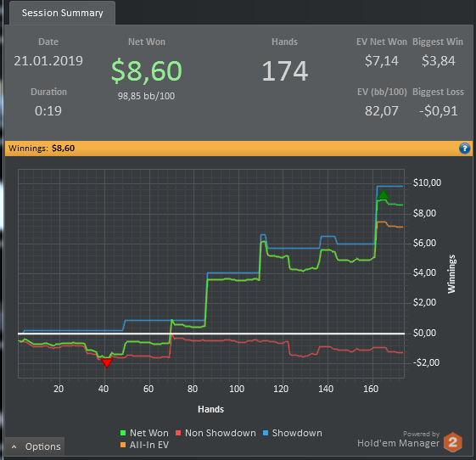Click the red biggest loss triangle marker

pyautogui.click(x=107, y=363)
